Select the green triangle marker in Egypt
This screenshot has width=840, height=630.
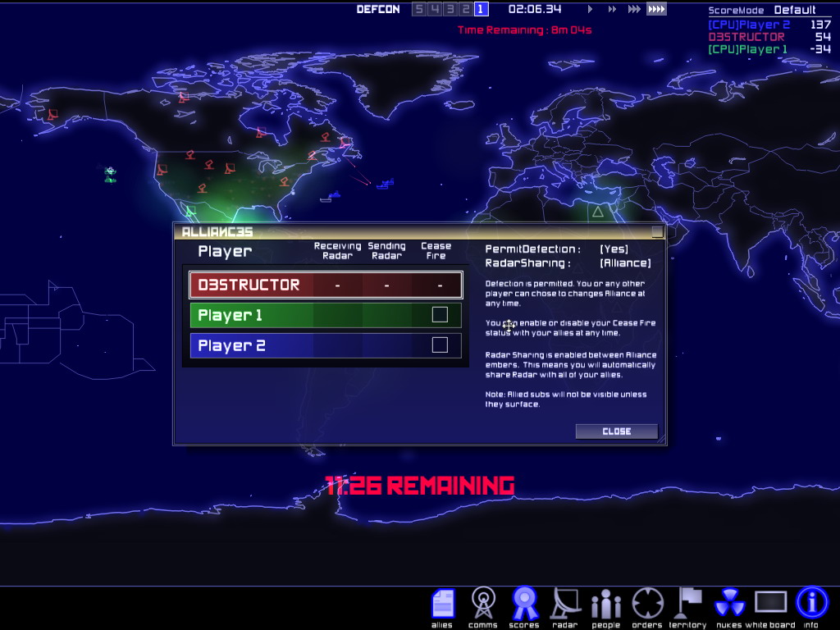tap(598, 212)
